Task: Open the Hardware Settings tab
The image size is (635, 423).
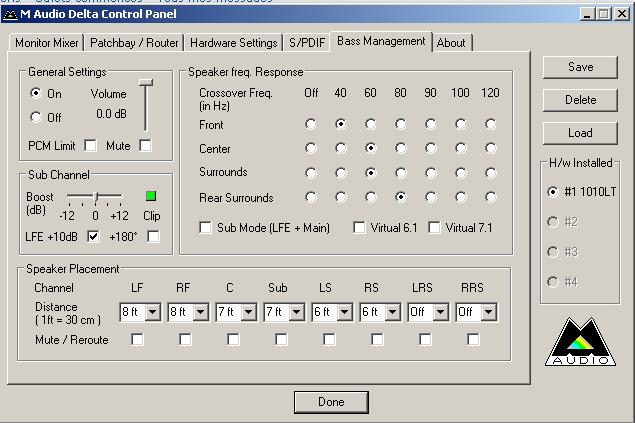Action: (233, 43)
